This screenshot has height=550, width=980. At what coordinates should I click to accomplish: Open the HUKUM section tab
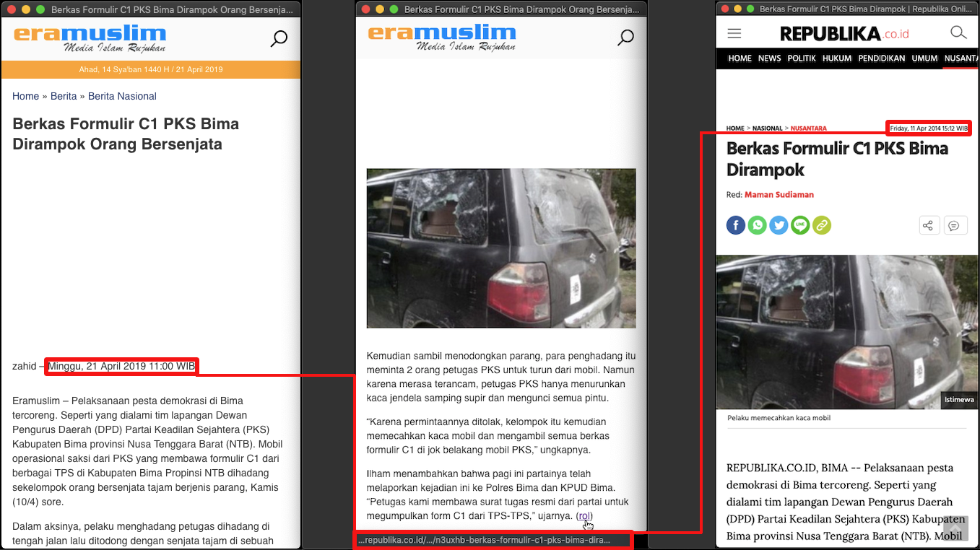[x=837, y=58]
